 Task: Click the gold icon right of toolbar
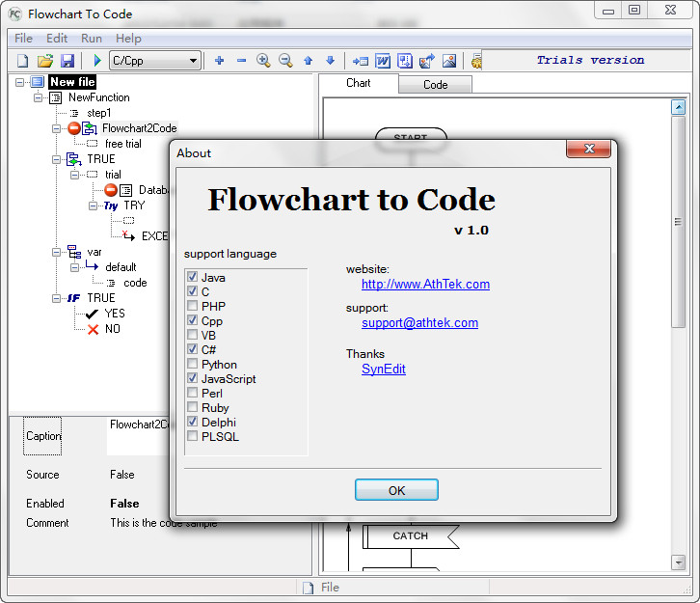pyautogui.click(x=476, y=60)
